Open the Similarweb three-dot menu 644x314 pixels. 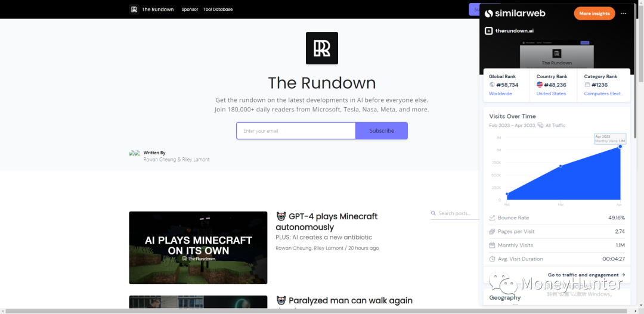(624, 14)
